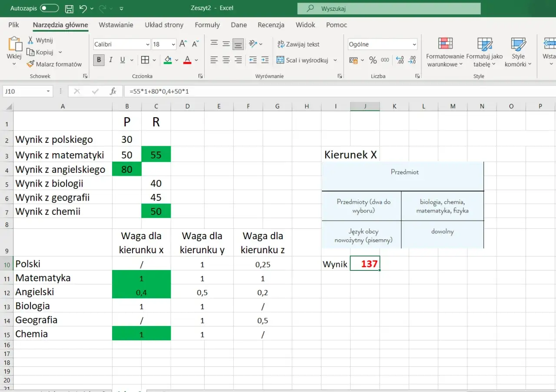Open the Recenzja ribbon tab
The image size is (556, 392).
point(271,25)
